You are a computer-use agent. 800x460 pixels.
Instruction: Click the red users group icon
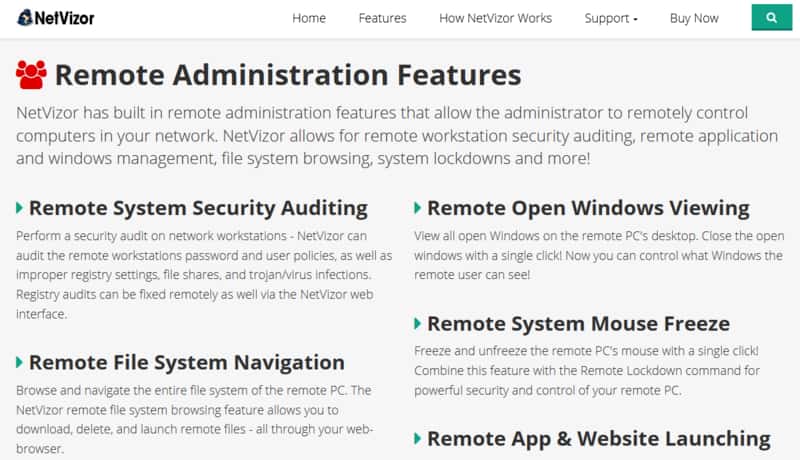pos(31,75)
